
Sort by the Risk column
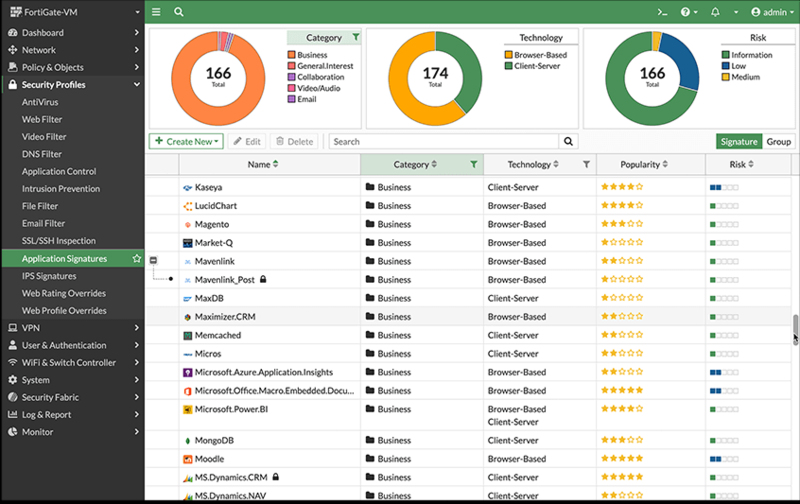741,164
